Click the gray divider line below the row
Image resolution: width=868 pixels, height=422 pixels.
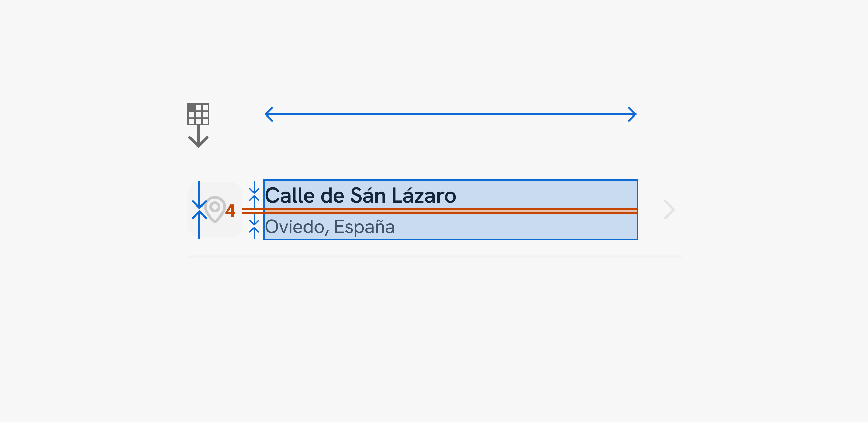(x=434, y=257)
